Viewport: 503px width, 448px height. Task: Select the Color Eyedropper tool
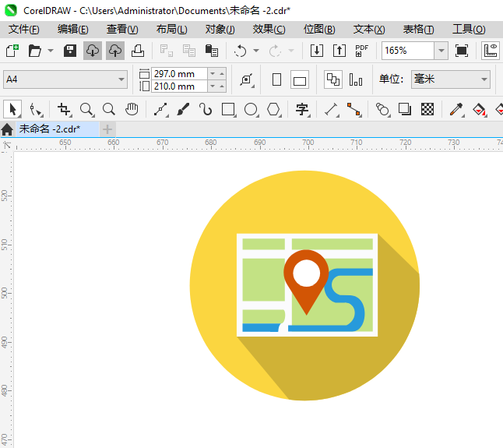click(456, 109)
